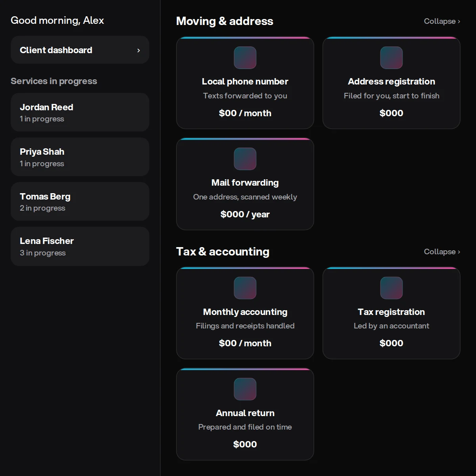This screenshot has width=476, height=476.
Task: Click the 'Tax & accounting' heading
Action: point(223,251)
